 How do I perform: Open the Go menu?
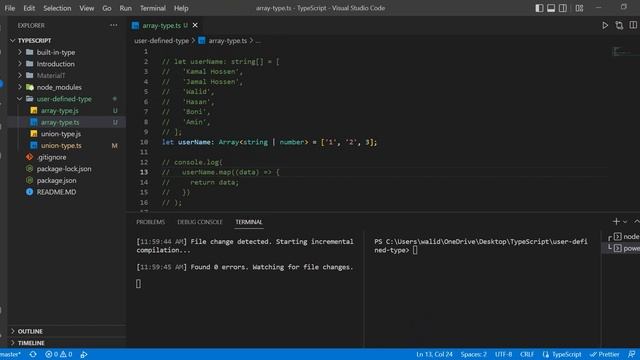[x=107, y=8]
